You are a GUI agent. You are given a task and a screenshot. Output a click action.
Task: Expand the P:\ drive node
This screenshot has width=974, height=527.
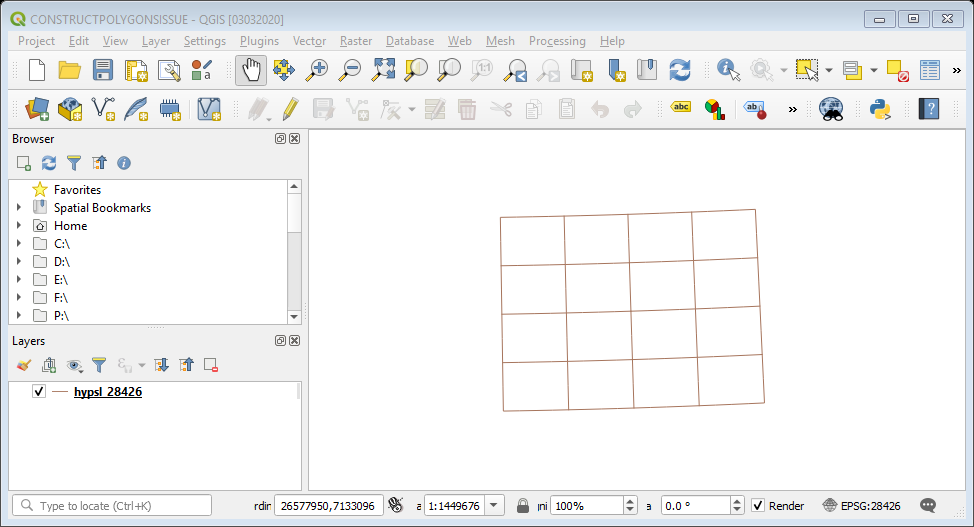19,316
